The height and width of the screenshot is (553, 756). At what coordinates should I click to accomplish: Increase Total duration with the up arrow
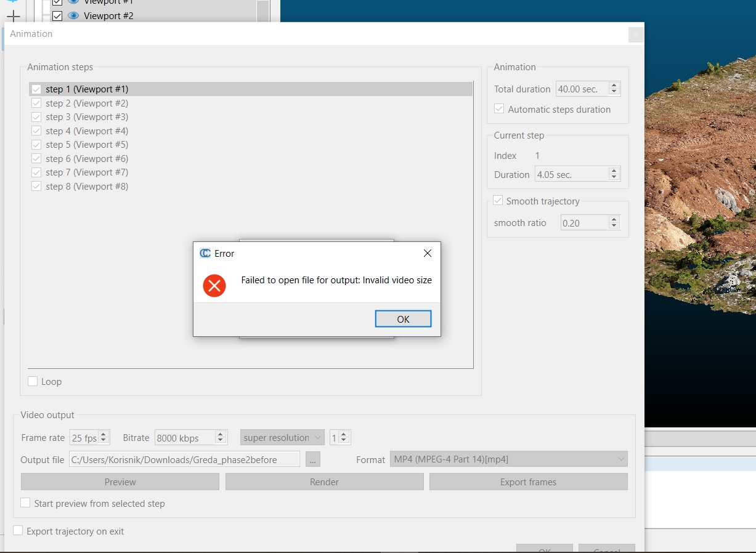coord(614,86)
